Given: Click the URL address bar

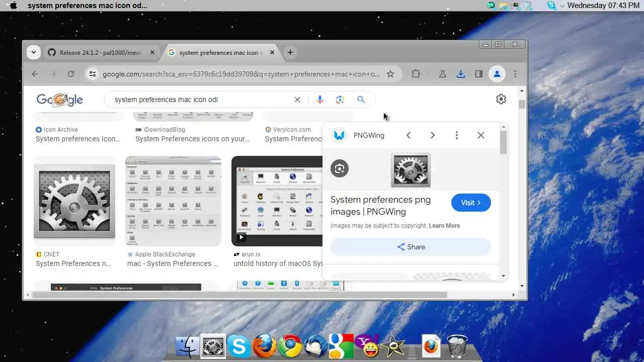Looking at the screenshot, I should 242,74.
